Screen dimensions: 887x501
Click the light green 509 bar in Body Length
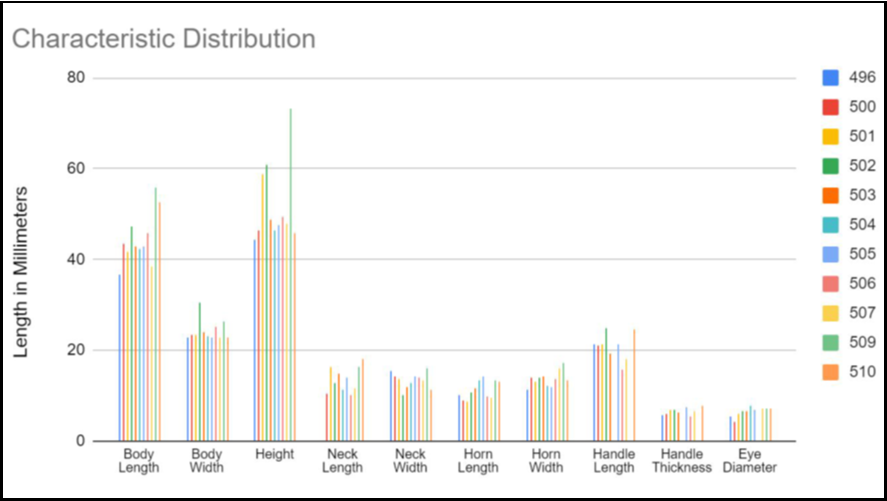pyautogui.click(x=156, y=314)
